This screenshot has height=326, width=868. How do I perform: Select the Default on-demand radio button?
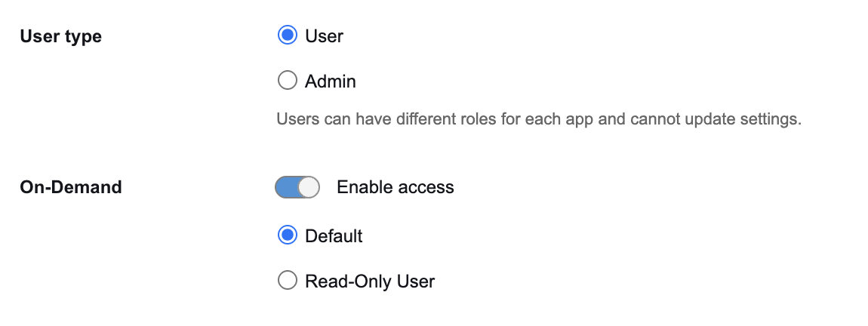pos(287,236)
